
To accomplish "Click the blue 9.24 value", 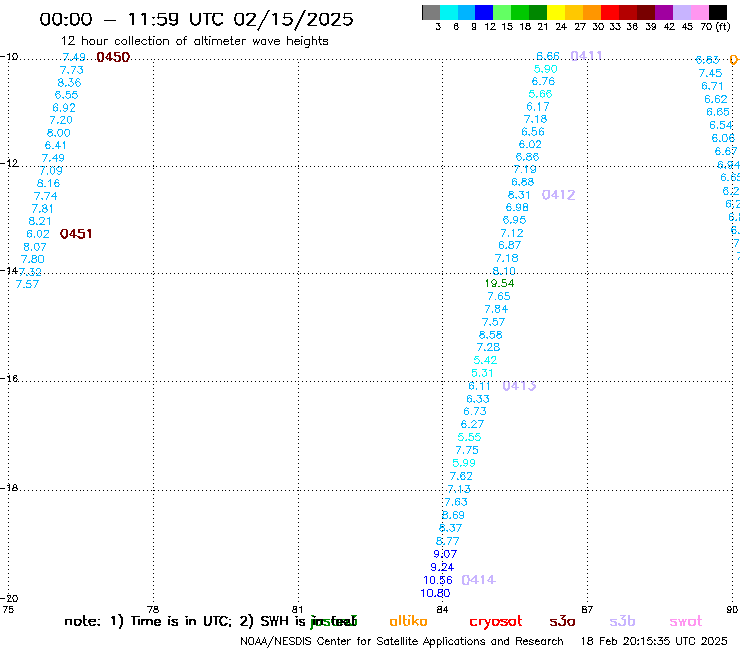I will [442, 567].
